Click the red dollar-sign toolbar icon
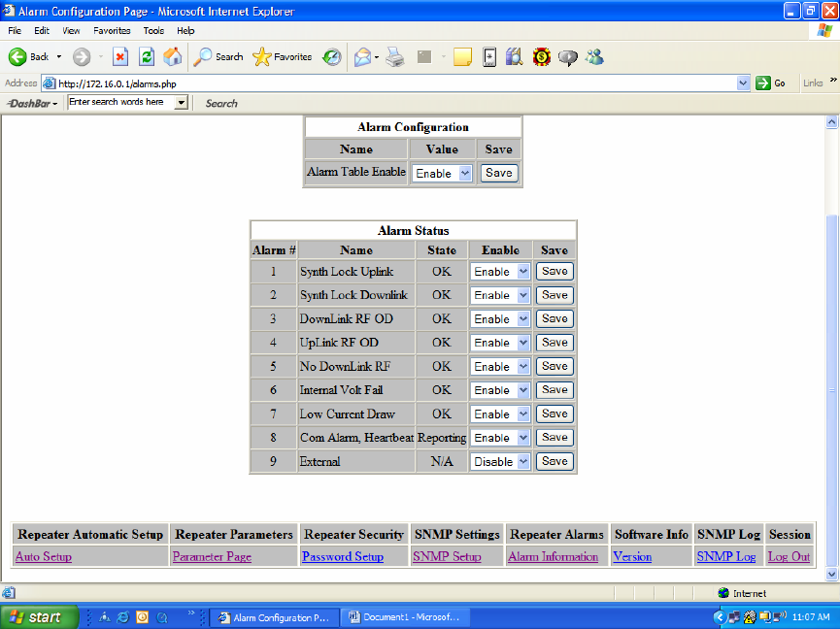Viewport: 840px width, 629px height. 542,56
